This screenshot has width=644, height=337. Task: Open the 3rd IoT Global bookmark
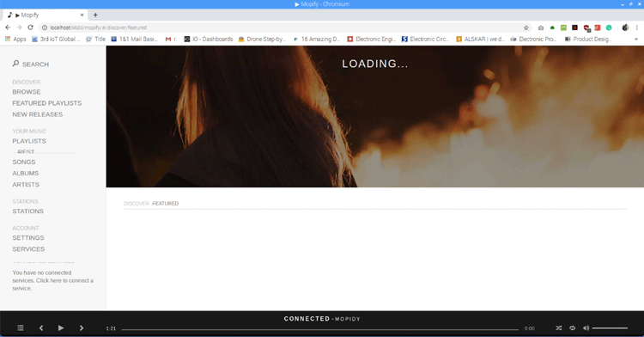coord(56,39)
